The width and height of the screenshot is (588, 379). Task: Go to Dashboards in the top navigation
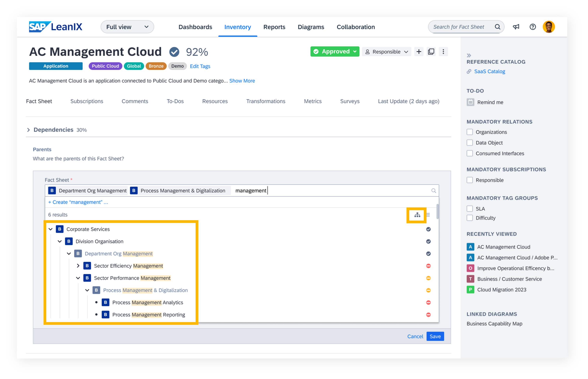pyautogui.click(x=195, y=27)
